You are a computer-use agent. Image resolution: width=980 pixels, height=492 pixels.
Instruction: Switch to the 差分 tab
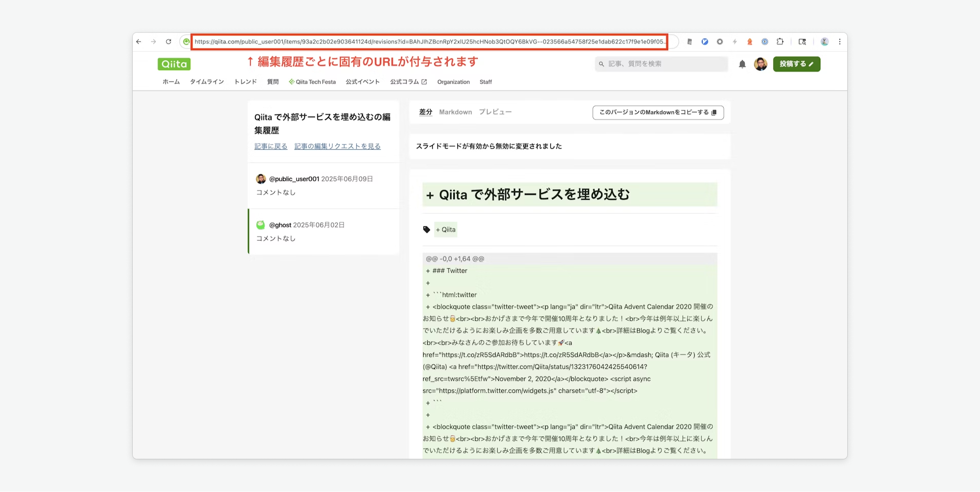426,112
